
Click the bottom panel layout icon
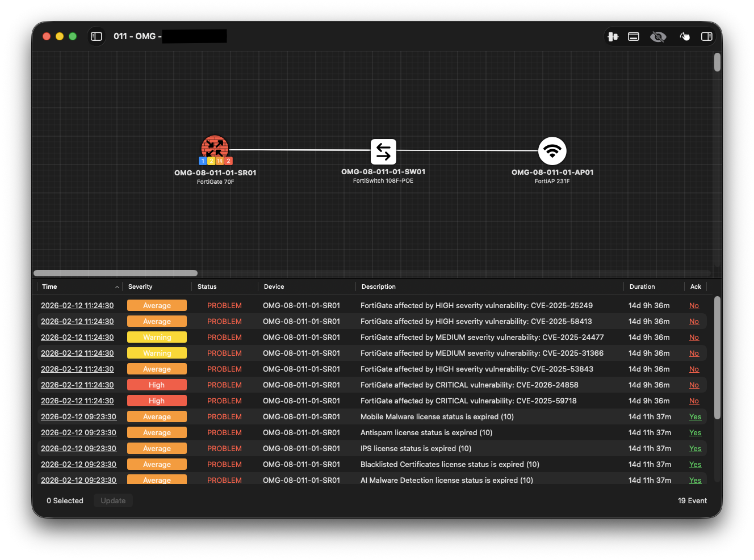[x=634, y=36]
